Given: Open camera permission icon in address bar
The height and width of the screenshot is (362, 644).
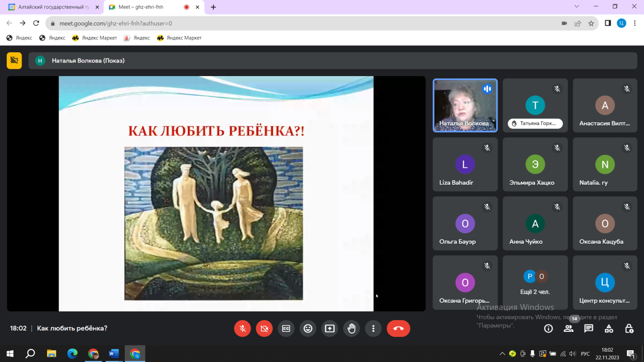Looking at the screenshot, I should tap(564, 23).
